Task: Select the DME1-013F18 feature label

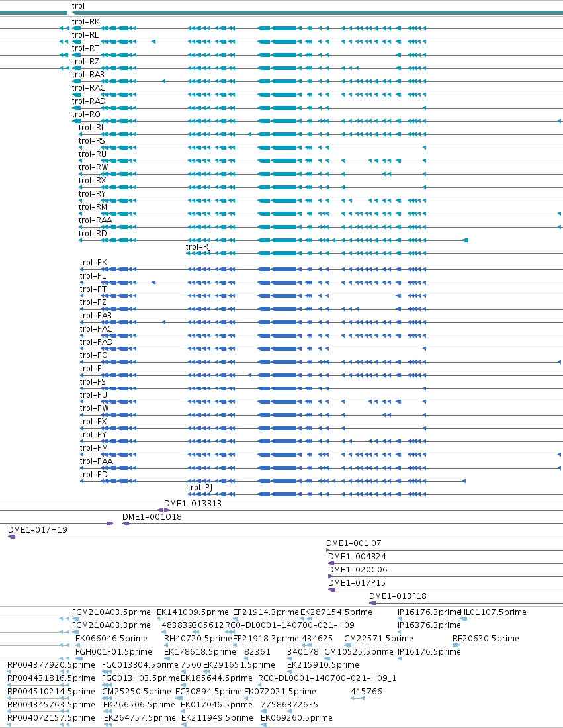Action: tap(398, 596)
